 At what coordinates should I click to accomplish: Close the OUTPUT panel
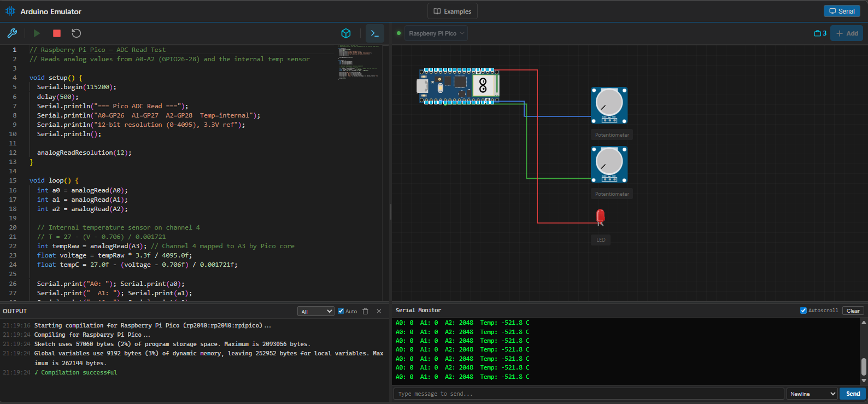pos(379,311)
